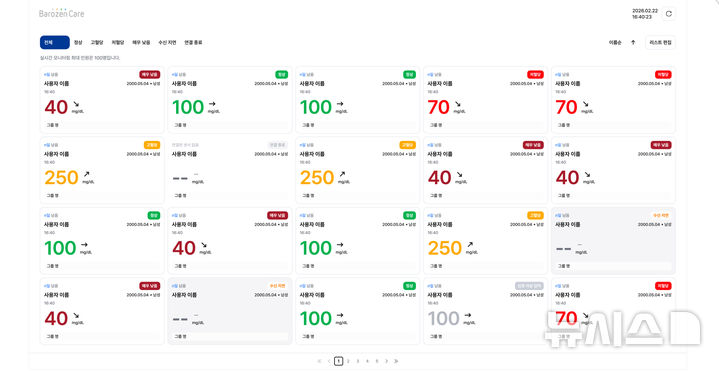719x371 pixels.
Task: Select the 전체 tab
Action: point(55,42)
